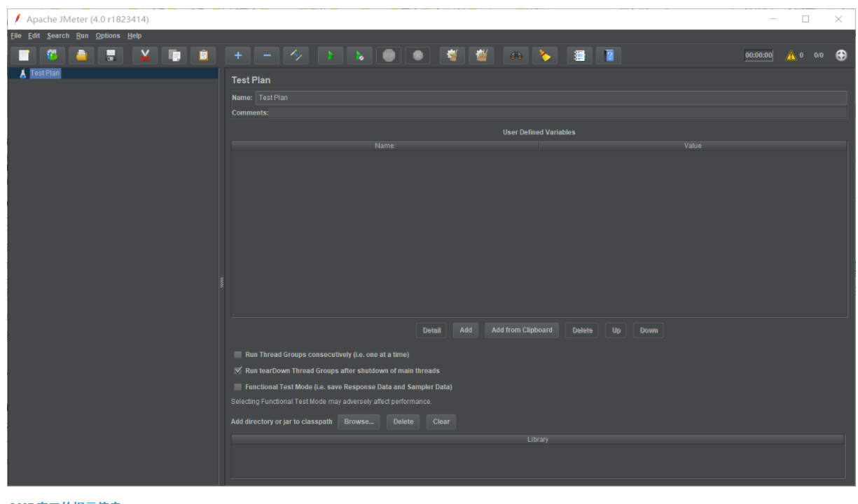Start test with no pauses icon

click(x=359, y=55)
